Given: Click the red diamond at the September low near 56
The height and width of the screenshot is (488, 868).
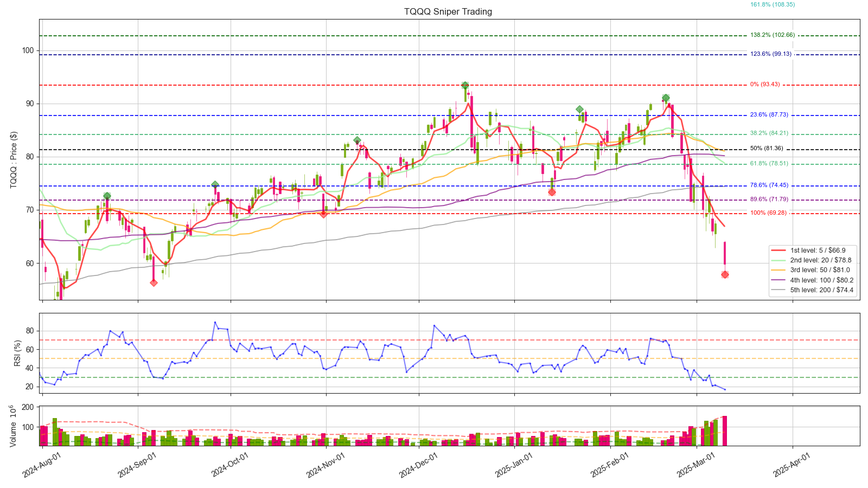Looking at the screenshot, I should [154, 282].
